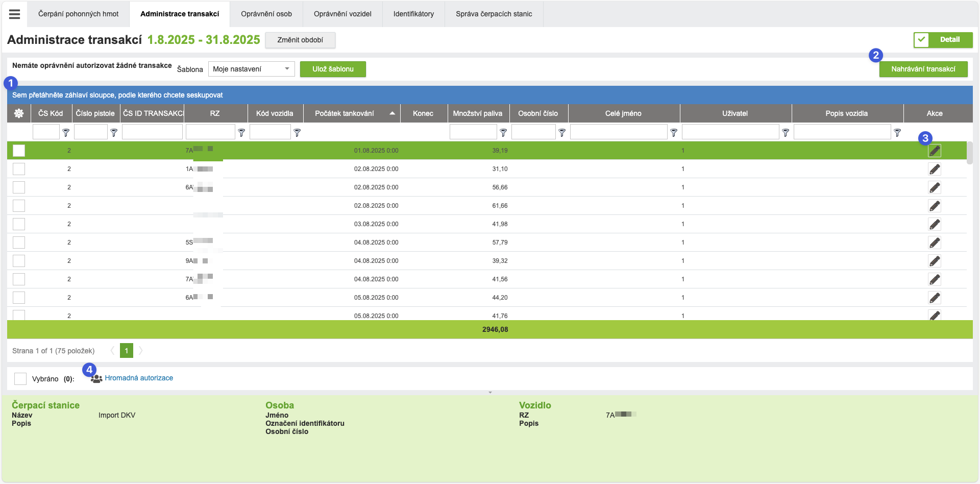Click the filter funnel icon for ČS Kód
This screenshot has width=980, height=484.
66,132
